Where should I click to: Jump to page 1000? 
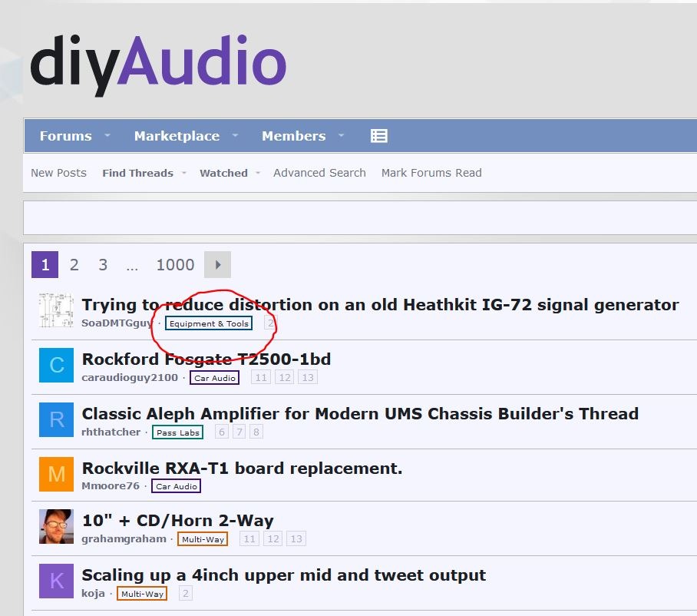[175, 265]
